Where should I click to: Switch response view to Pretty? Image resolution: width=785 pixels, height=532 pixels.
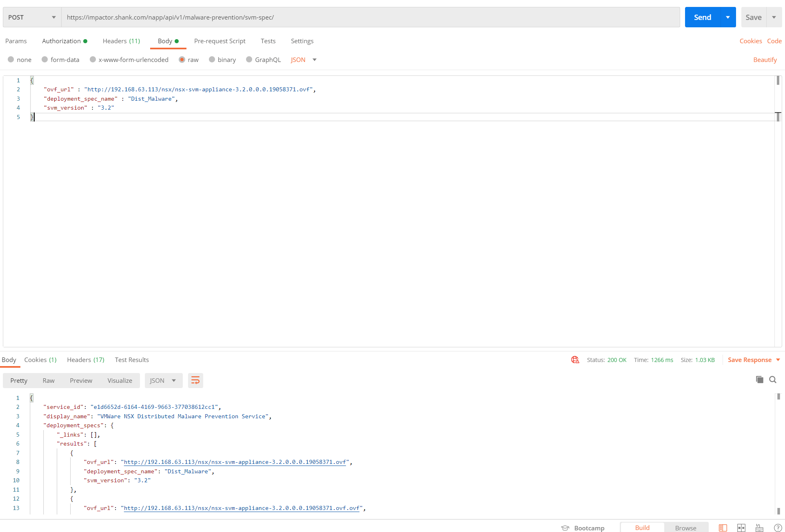tap(19, 380)
